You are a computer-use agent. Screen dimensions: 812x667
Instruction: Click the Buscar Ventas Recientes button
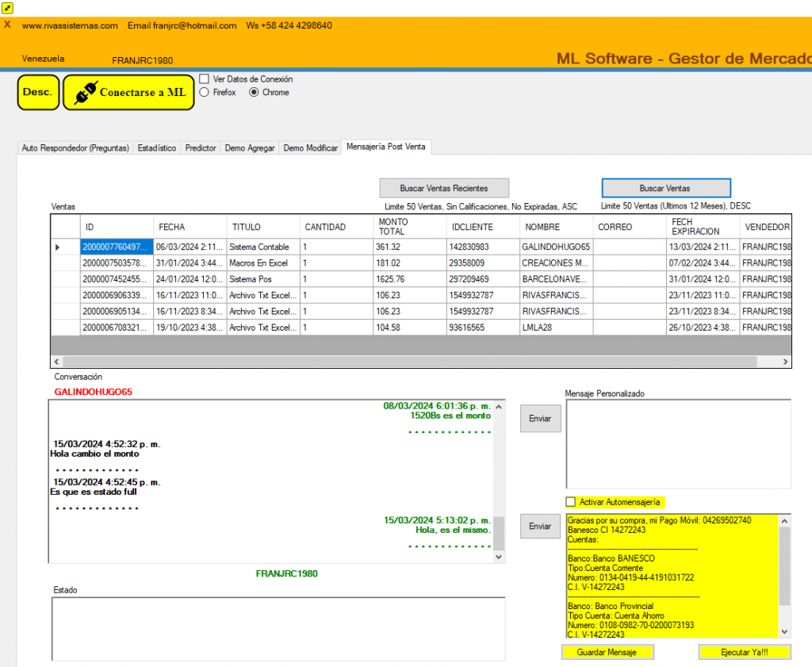(x=443, y=188)
